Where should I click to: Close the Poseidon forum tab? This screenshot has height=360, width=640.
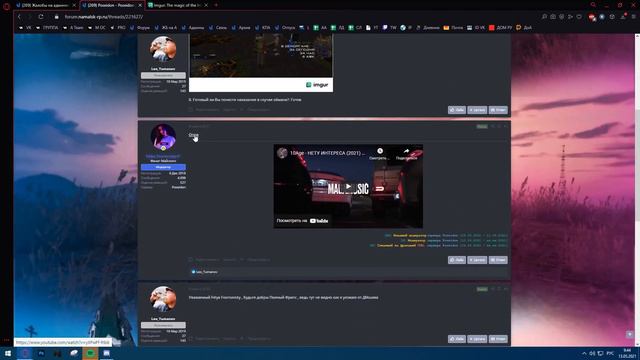[x=140, y=5]
